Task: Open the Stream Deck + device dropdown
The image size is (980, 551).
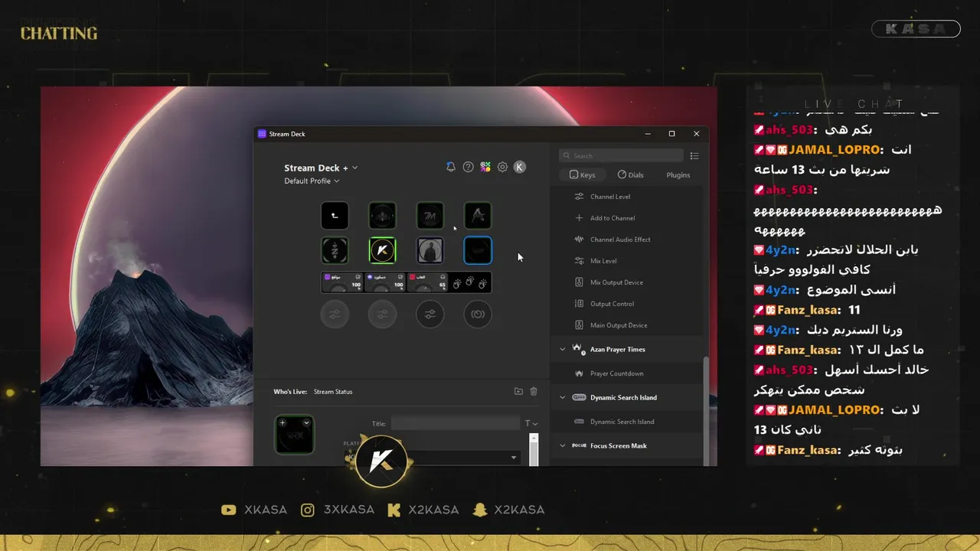Action: [x=321, y=168]
